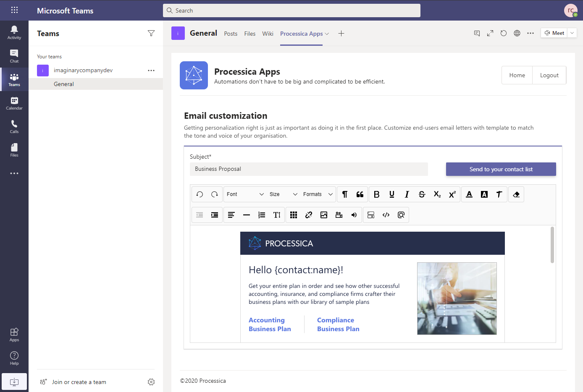
Task: Expand the Processica Apps tab menu
Action: [327, 34]
